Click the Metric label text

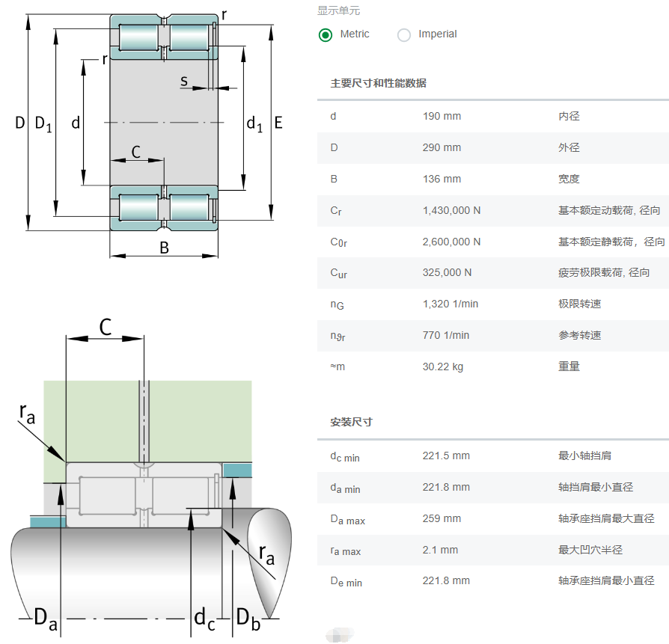[x=355, y=34]
